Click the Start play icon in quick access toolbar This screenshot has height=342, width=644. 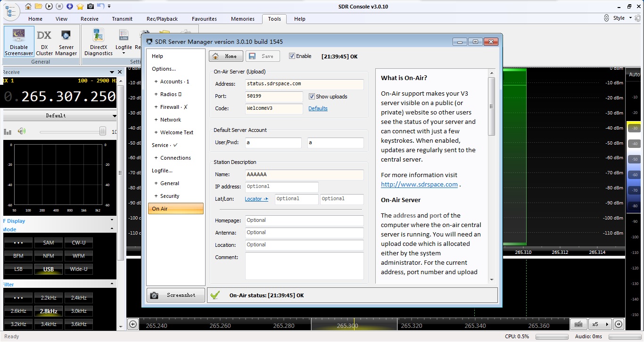pyautogui.click(x=49, y=7)
